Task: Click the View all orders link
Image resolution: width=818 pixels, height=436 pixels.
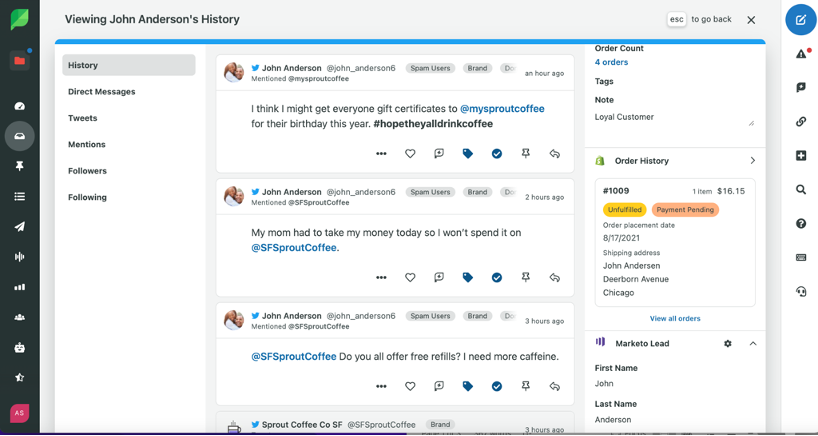Action: [x=675, y=318]
